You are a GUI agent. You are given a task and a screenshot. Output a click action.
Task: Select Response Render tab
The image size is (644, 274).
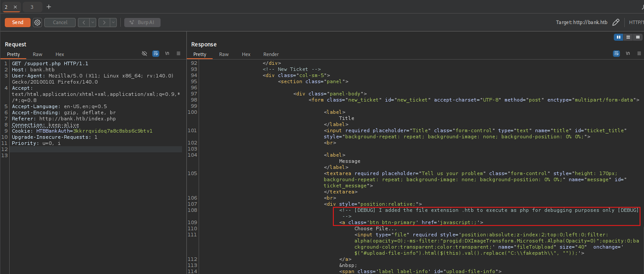click(271, 54)
